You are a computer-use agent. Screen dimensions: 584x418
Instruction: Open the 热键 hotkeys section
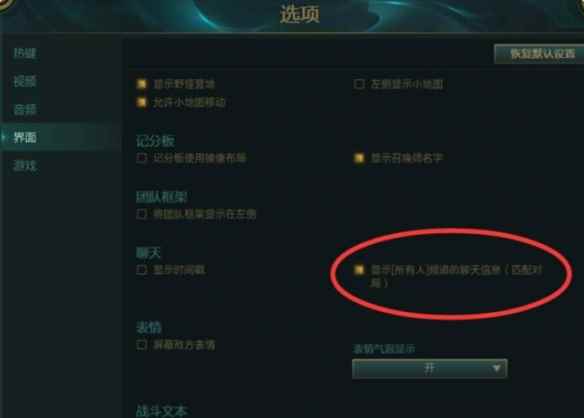[25, 53]
